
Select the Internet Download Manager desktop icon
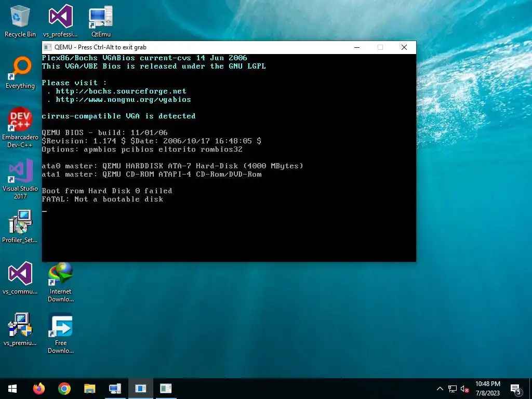pos(60,282)
